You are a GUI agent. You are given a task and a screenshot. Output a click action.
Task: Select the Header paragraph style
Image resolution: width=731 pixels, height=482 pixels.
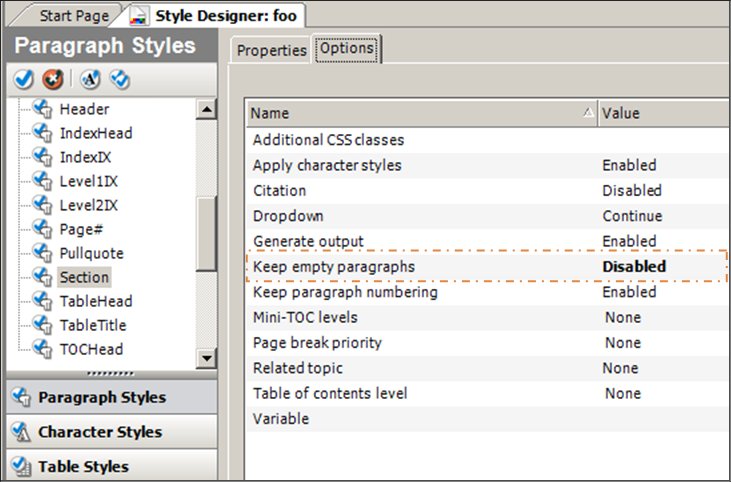84,109
